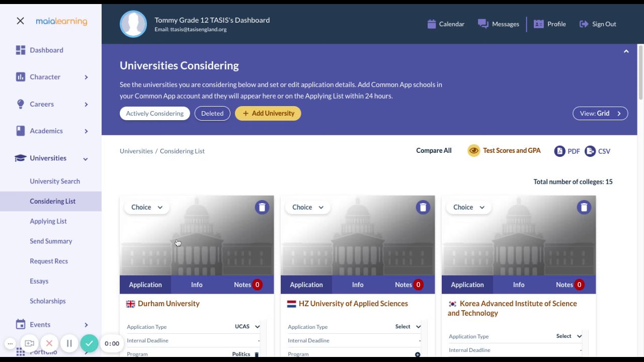Image resolution: width=644 pixels, height=362 pixels.
Task: Click the Sign Out icon
Action: tap(584, 24)
